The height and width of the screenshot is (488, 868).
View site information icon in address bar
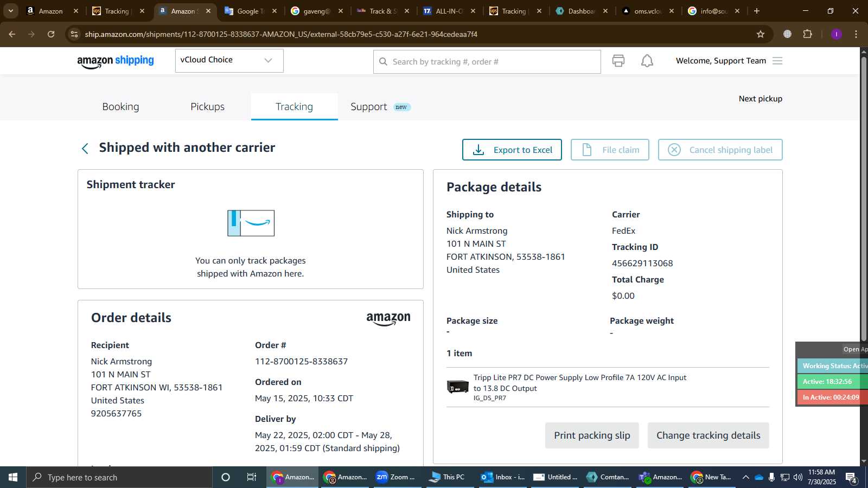(x=74, y=34)
